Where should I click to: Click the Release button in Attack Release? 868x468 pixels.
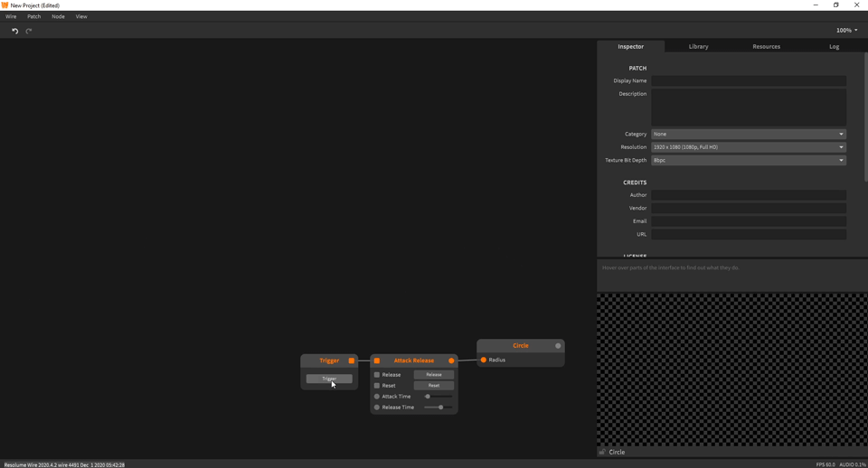[x=433, y=375]
